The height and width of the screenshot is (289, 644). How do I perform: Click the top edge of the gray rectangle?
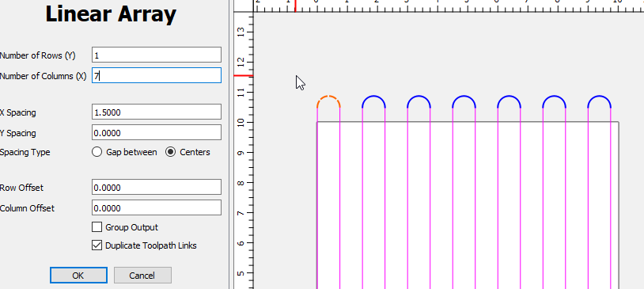(x=468, y=122)
